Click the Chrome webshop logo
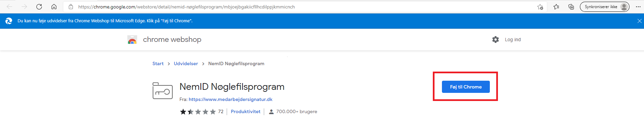Image resolution: width=644 pixels, height=129 pixels. pyautogui.click(x=132, y=40)
